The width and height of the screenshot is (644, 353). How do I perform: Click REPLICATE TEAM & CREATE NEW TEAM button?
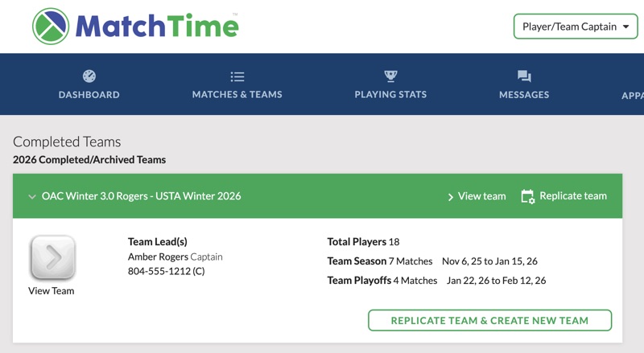489,320
